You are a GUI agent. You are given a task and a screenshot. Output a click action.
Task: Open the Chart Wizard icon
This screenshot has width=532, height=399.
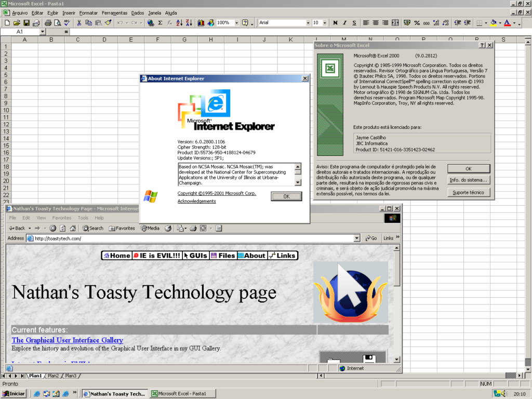pyautogui.click(x=201, y=23)
